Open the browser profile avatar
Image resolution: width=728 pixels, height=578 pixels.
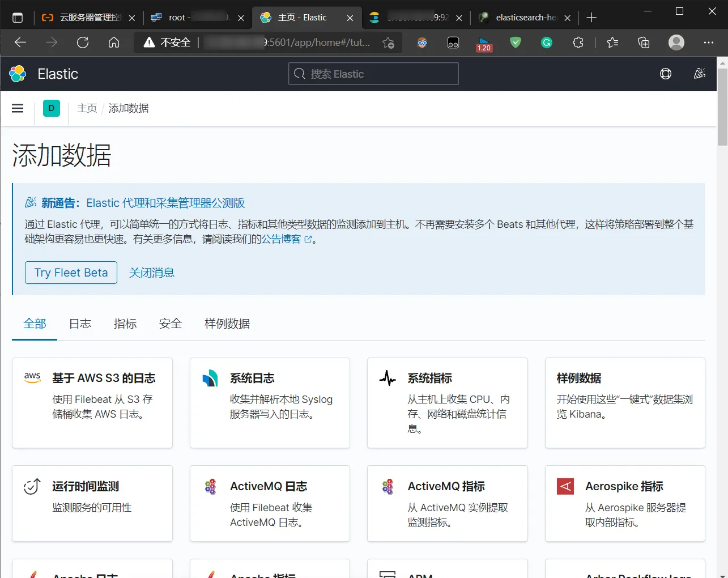[676, 42]
